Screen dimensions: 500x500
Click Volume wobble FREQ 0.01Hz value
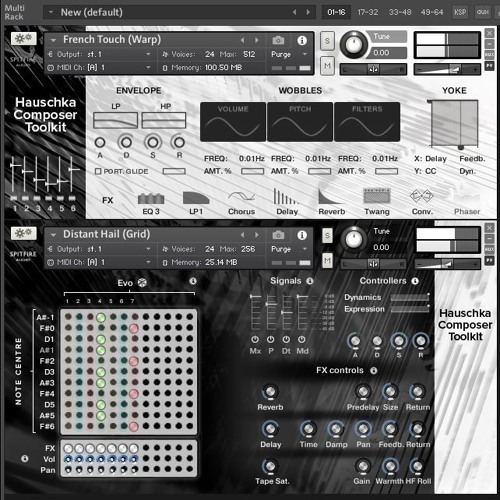coord(252,159)
